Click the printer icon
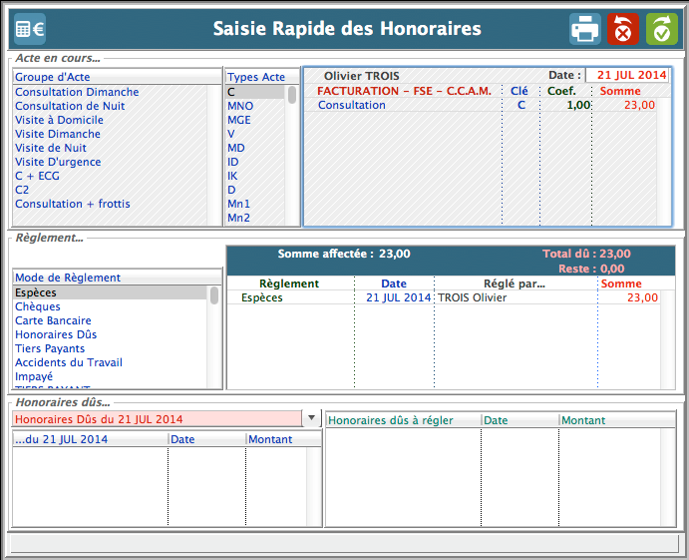 (x=585, y=29)
